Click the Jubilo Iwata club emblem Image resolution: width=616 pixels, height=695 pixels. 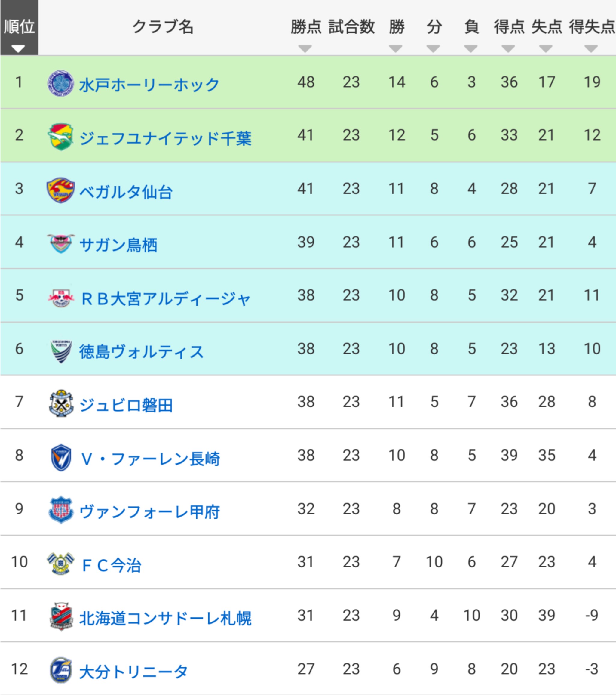(x=60, y=403)
